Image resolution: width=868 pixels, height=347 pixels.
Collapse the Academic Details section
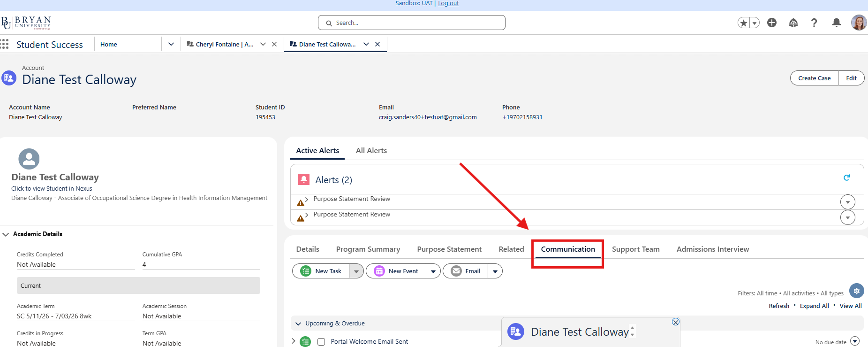6,234
